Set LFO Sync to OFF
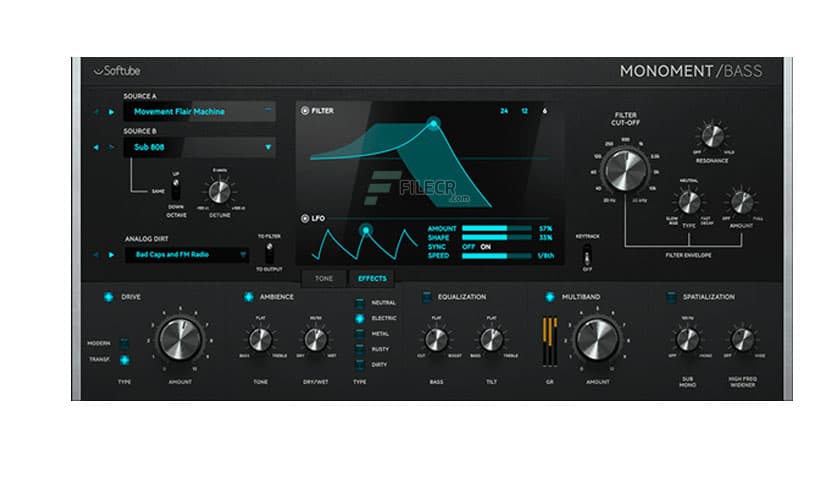 [x=468, y=247]
